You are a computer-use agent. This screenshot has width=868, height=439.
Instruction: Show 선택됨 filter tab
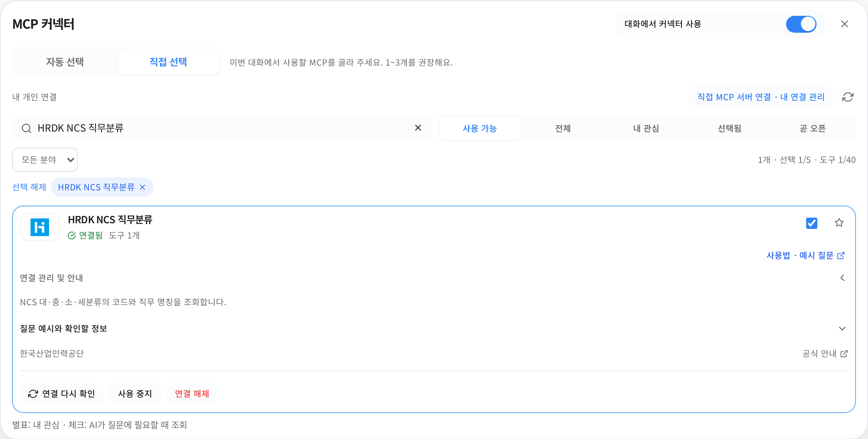click(729, 128)
